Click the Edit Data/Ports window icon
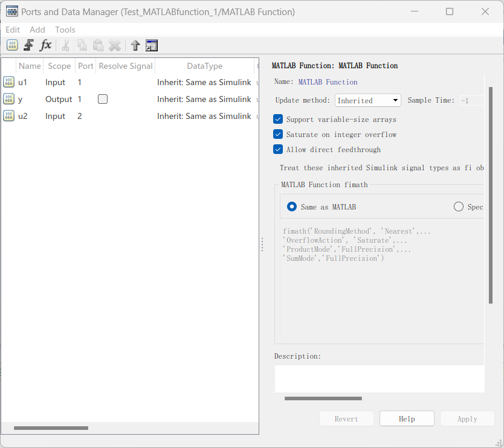Image resolution: width=504 pixels, height=448 pixels. click(152, 45)
